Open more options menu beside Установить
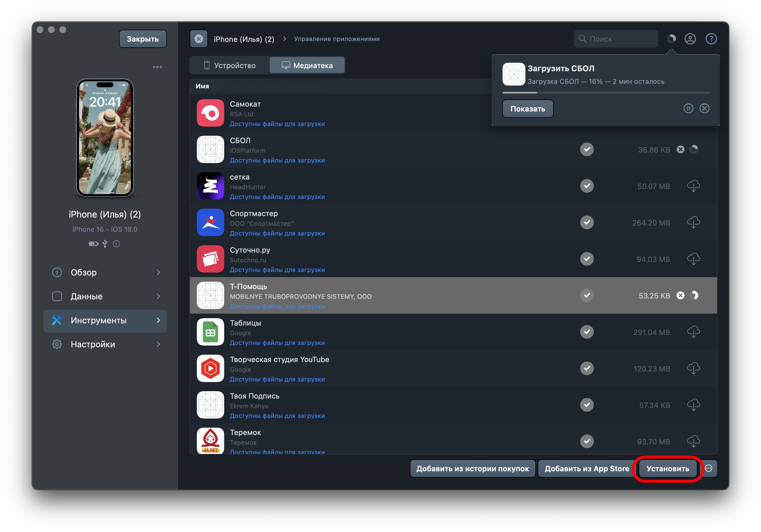 point(709,468)
